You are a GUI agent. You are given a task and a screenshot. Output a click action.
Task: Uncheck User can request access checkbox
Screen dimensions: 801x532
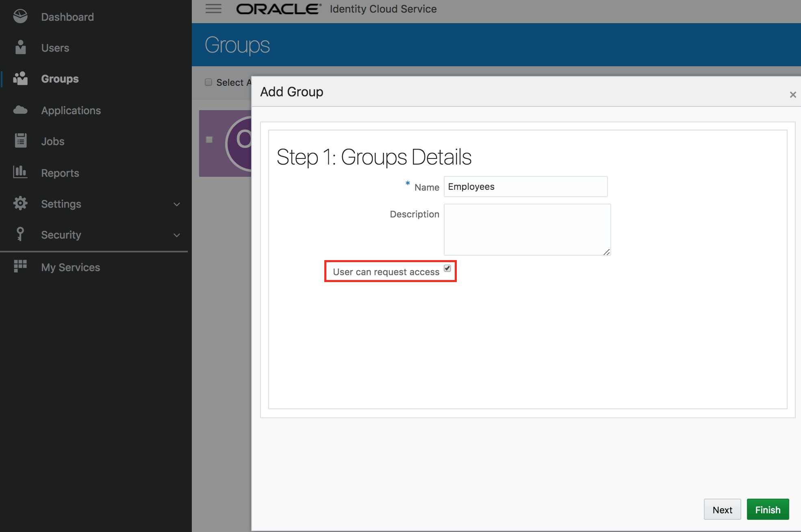point(447,268)
